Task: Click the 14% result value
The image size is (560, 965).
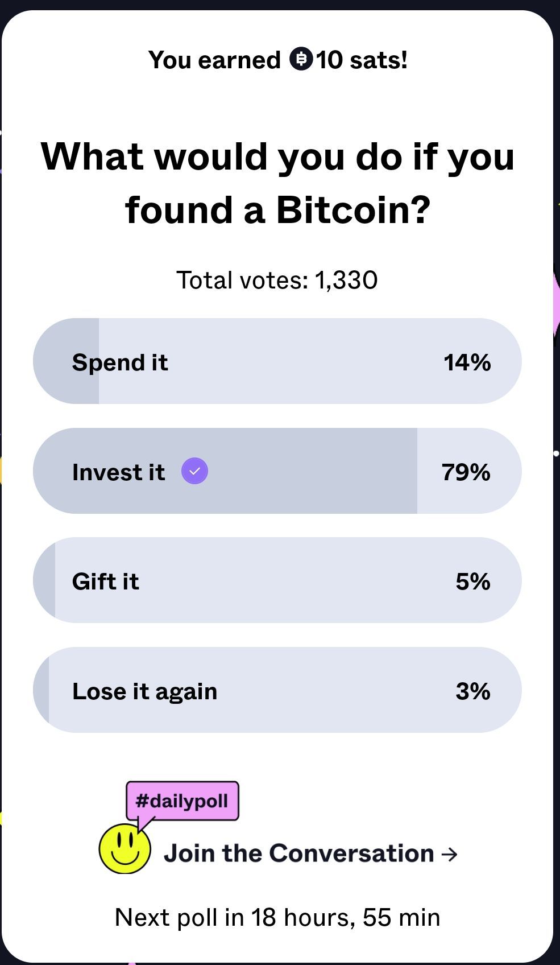Action: (x=467, y=362)
